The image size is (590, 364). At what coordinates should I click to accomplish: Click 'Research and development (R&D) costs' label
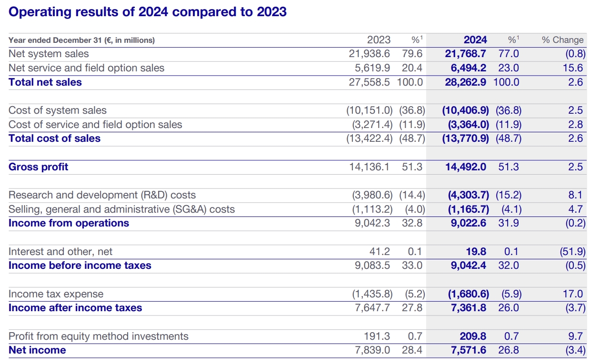(x=102, y=195)
